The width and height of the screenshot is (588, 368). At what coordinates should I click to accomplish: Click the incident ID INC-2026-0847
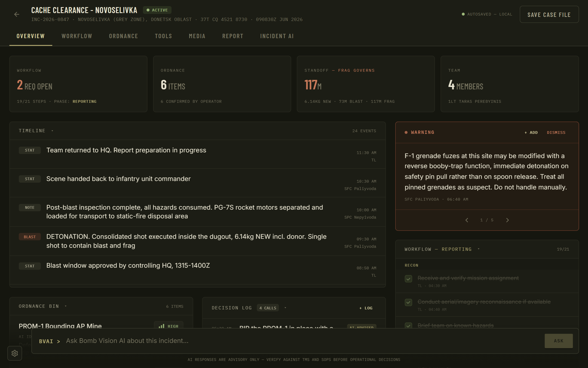click(x=50, y=19)
